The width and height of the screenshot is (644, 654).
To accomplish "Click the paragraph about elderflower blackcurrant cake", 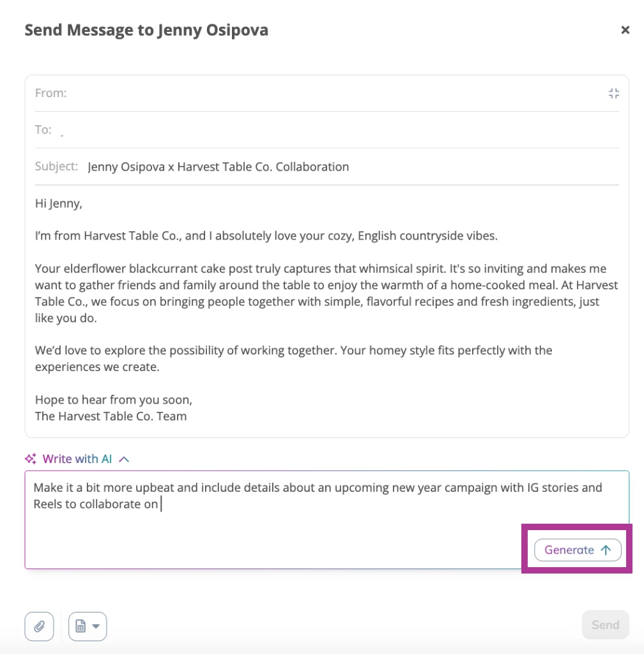I will [x=326, y=293].
